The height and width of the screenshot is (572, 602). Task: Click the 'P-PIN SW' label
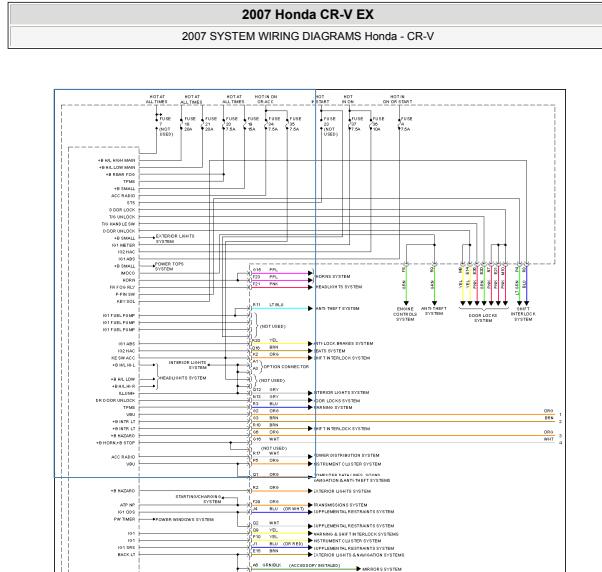click(126, 294)
